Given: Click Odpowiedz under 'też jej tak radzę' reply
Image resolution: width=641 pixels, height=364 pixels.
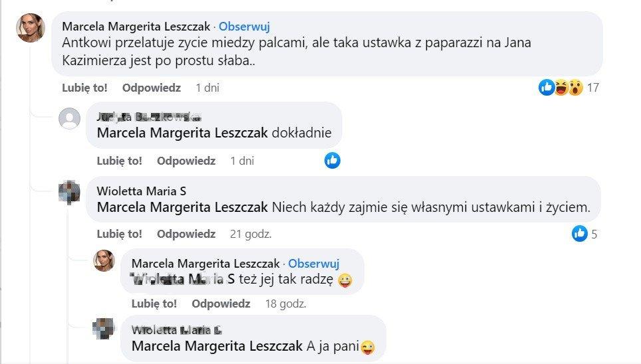Looking at the screenshot, I should point(221,304).
